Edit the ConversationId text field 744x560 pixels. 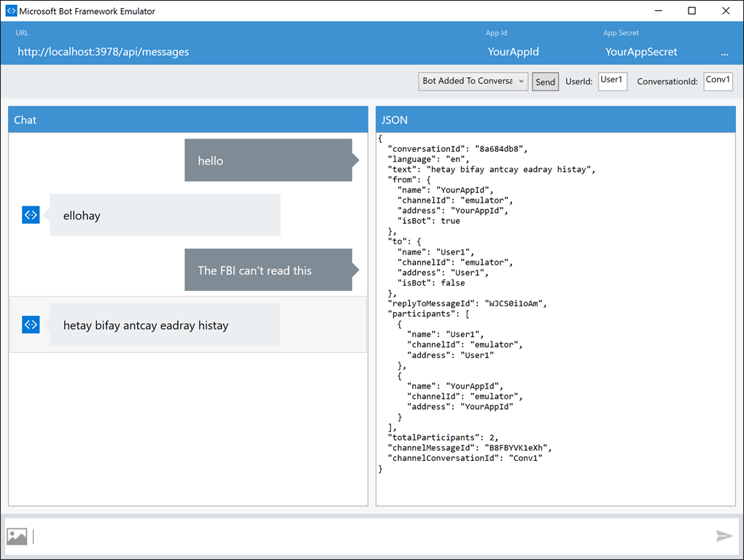[x=718, y=81]
